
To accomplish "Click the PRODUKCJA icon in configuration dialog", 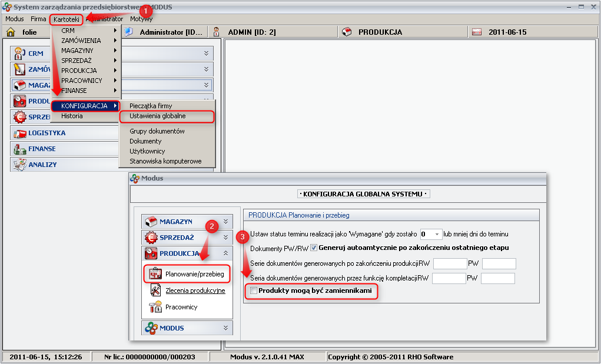I will coord(151,253).
